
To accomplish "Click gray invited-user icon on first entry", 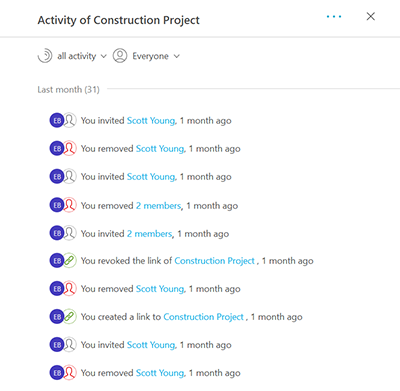I will (70, 120).
